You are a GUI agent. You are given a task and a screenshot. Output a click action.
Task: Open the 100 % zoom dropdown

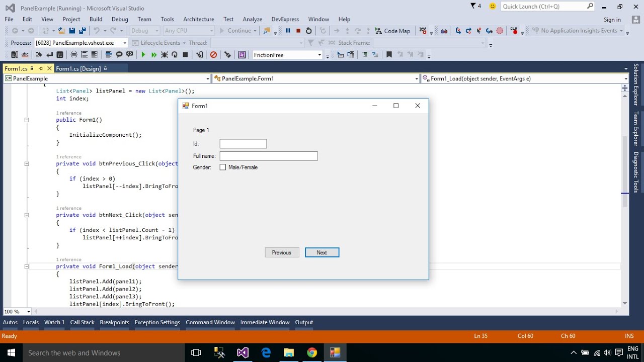click(x=28, y=312)
